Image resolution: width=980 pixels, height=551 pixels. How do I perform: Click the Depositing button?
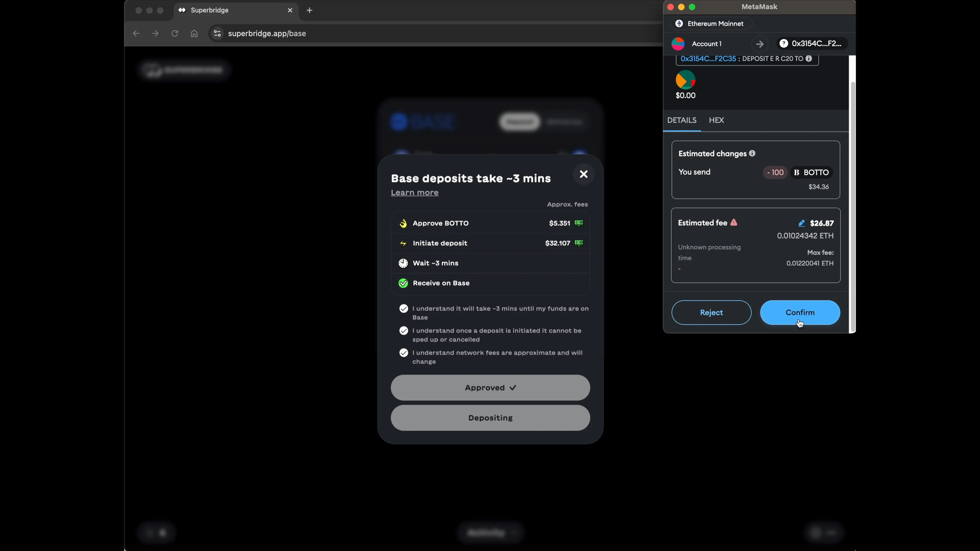pos(490,418)
